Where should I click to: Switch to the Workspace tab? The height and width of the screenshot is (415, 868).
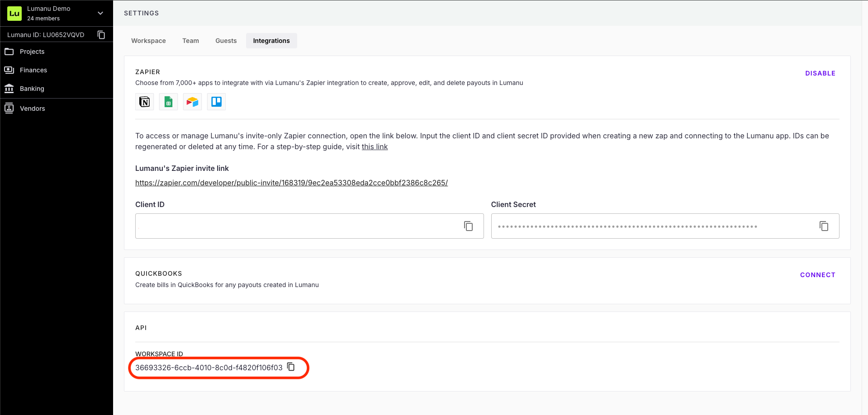coord(148,41)
